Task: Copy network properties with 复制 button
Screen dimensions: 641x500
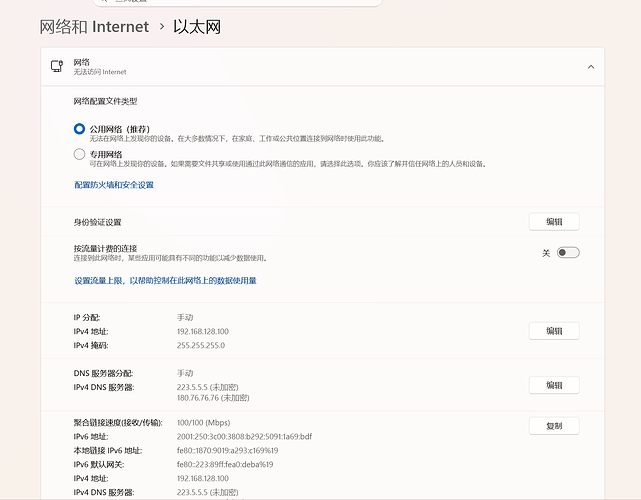Action: tap(554, 426)
